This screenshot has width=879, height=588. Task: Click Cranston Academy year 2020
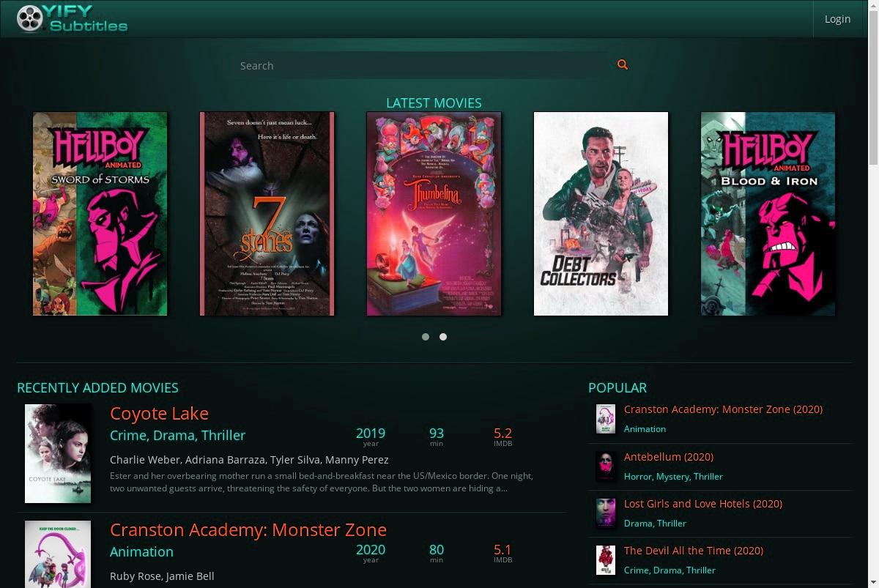(x=371, y=553)
